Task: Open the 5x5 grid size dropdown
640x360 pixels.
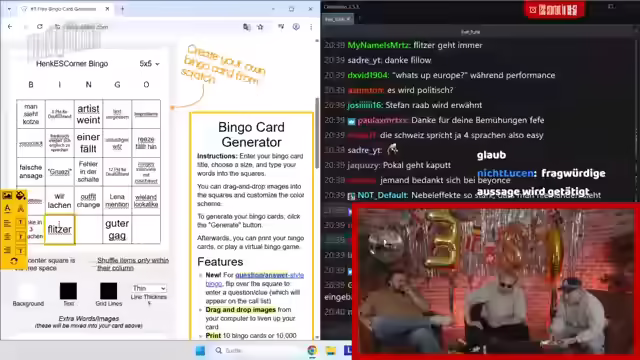Action: tap(149, 64)
